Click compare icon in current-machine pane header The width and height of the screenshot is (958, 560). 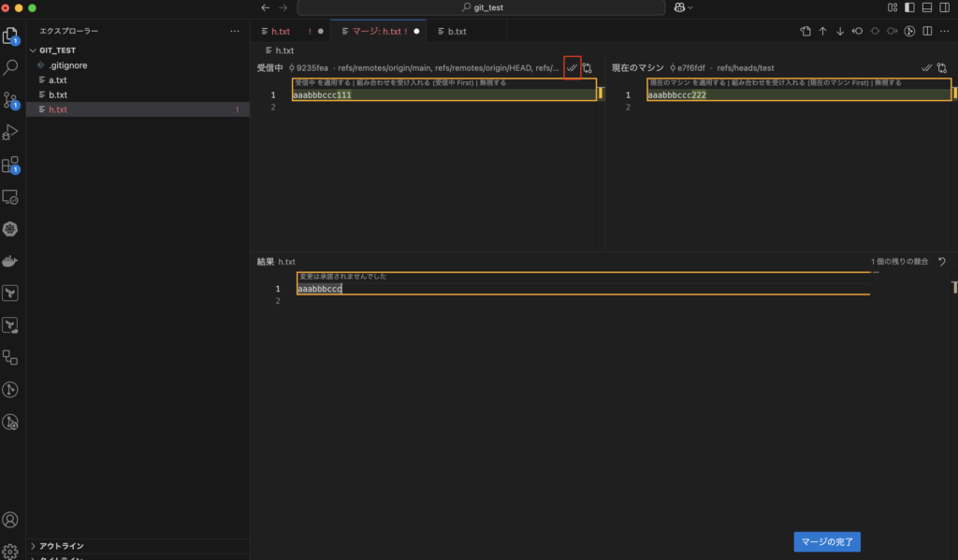(x=942, y=68)
